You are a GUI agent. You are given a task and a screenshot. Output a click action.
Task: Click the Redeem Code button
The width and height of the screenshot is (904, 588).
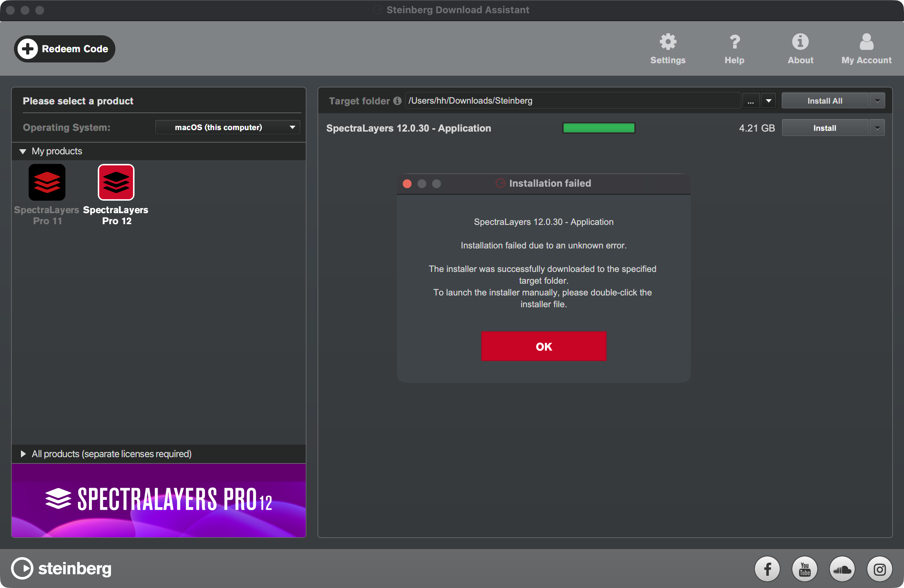tap(65, 49)
